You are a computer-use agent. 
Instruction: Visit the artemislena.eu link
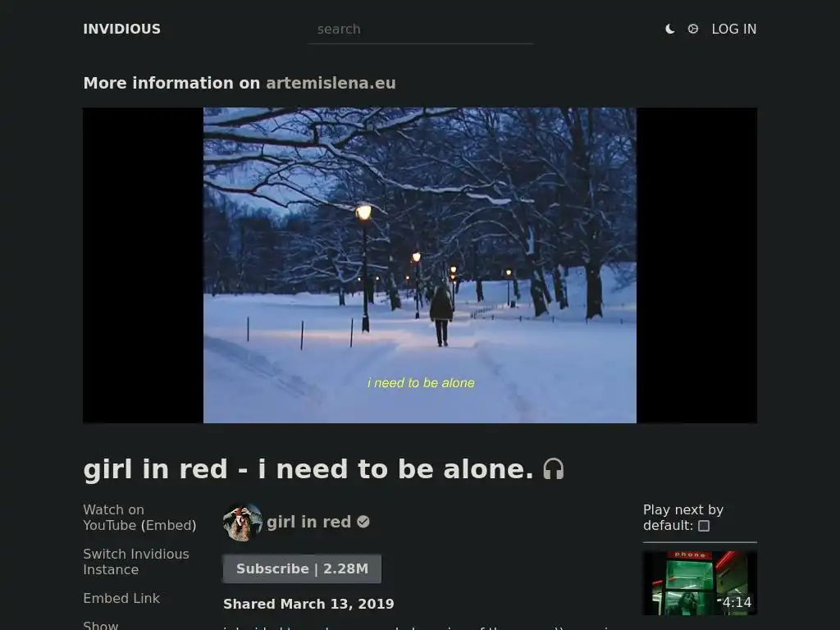[331, 83]
